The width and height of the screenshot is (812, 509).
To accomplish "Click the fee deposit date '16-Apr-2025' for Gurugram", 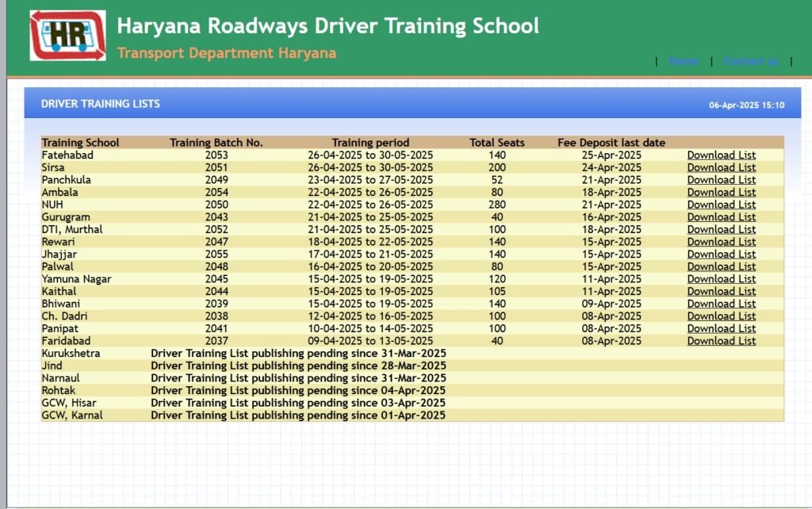I will (611, 217).
